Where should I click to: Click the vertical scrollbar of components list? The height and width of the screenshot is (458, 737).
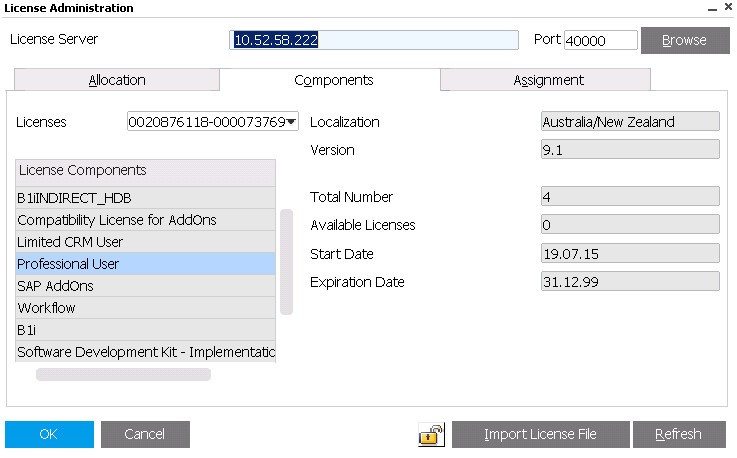click(x=286, y=262)
